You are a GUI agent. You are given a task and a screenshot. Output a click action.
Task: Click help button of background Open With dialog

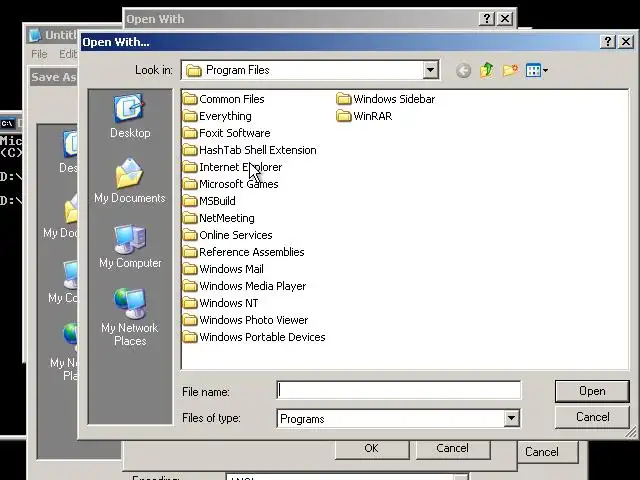pos(487,19)
